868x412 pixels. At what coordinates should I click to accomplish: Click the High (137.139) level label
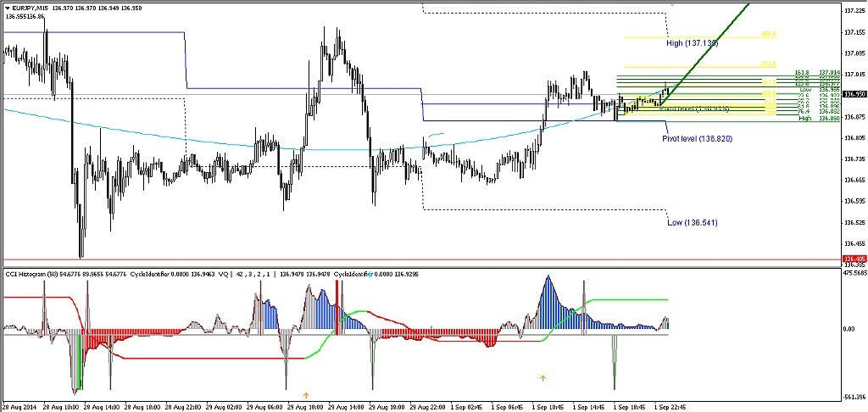point(692,42)
